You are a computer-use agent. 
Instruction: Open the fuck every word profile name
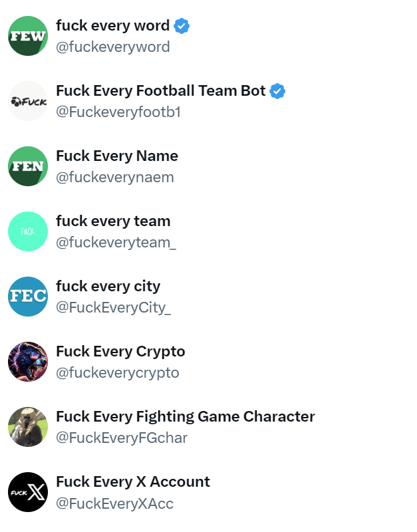click(x=112, y=26)
